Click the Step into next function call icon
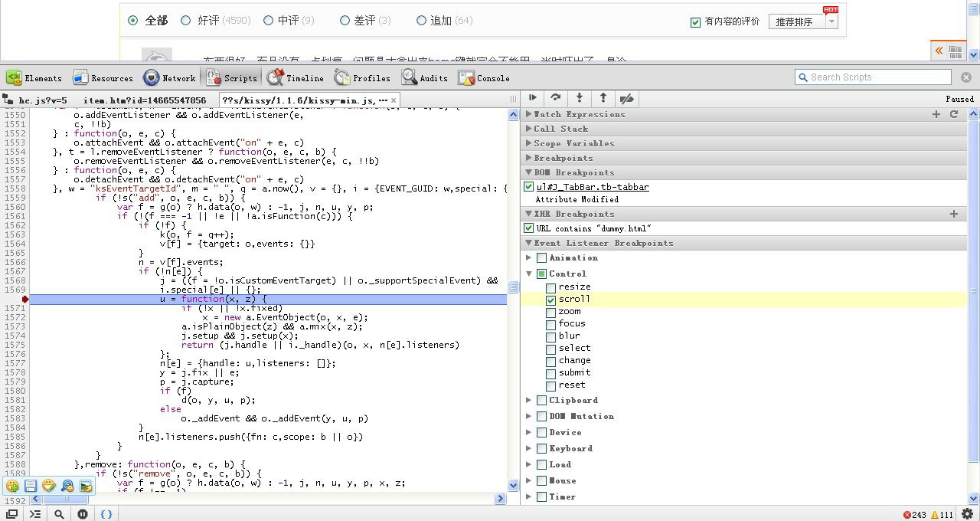 [578, 98]
